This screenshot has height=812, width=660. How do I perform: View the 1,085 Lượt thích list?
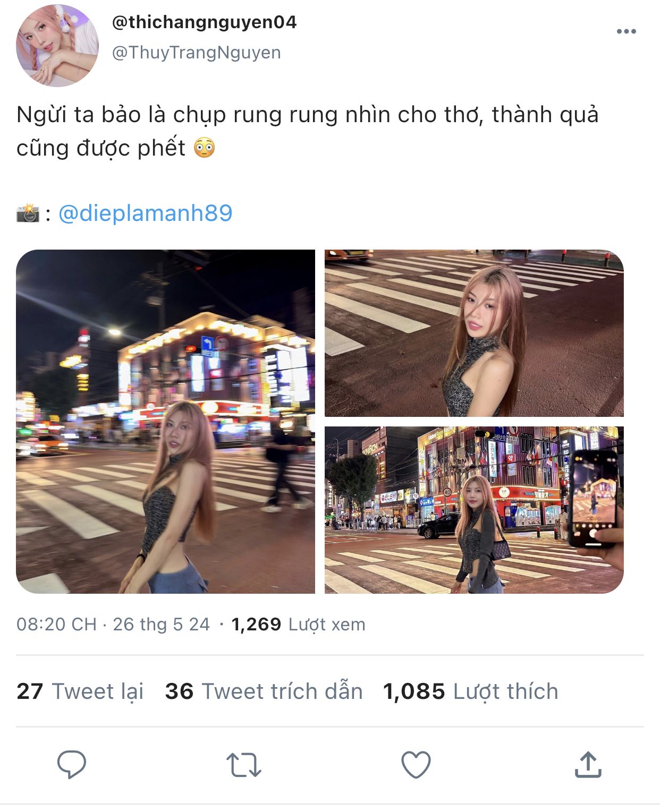click(x=471, y=691)
